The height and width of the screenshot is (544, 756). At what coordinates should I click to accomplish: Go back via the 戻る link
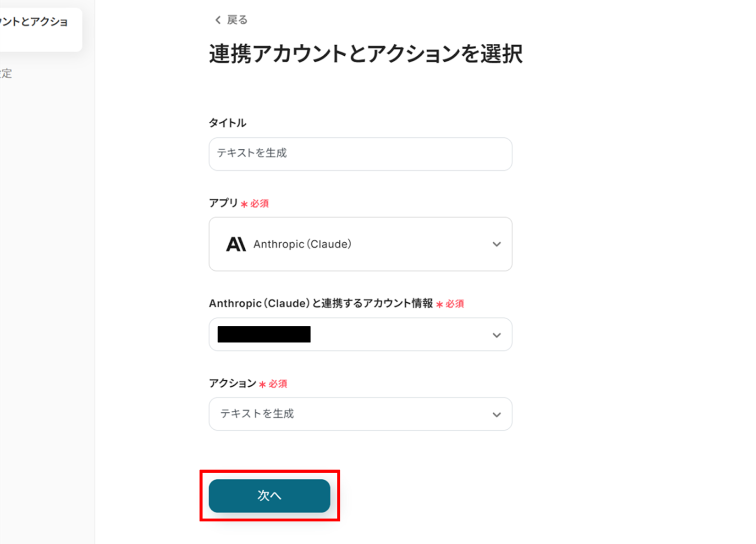(x=237, y=20)
